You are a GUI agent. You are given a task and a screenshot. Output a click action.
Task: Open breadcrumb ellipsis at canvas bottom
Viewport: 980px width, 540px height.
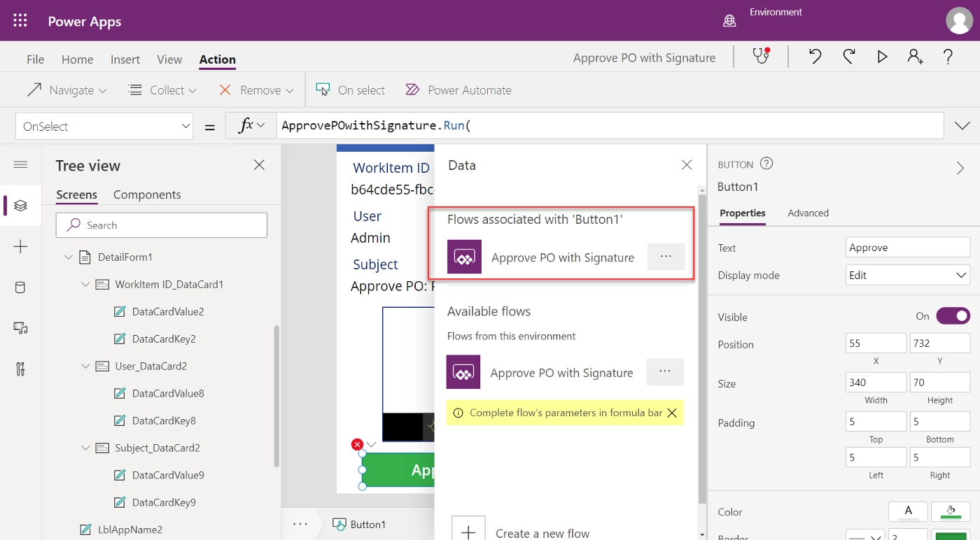pyautogui.click(x=300, y=523)
